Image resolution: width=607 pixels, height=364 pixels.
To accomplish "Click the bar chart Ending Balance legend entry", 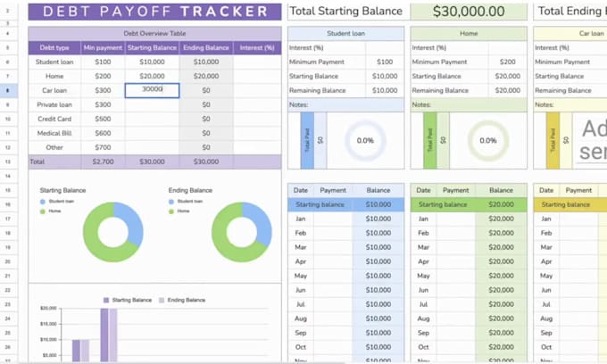I will [182, 300].
